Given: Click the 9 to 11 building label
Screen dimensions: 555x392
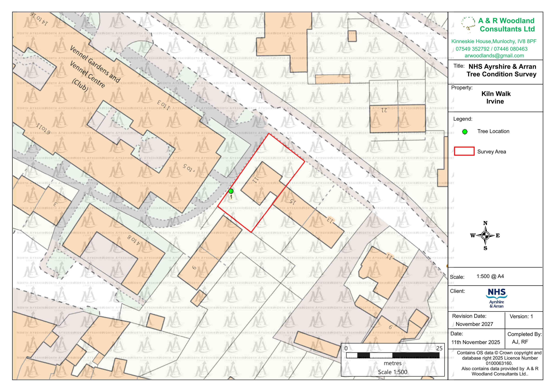Looking at the screenshot, I should [x=43, y=129].
